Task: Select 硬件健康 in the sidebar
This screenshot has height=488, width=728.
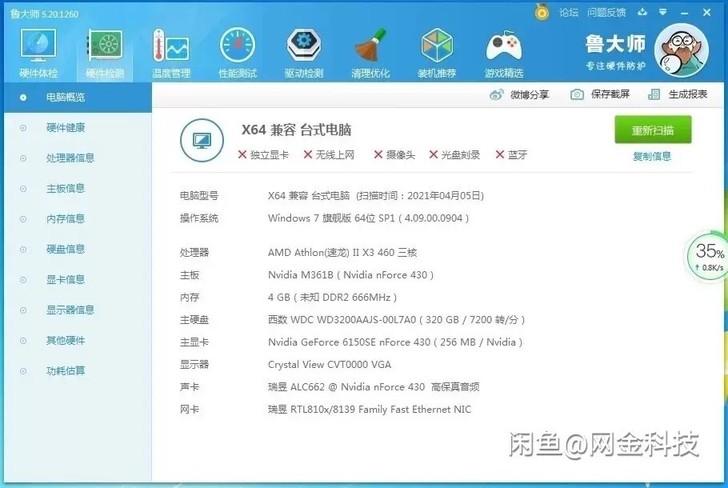Action: [x=78, y=128]
